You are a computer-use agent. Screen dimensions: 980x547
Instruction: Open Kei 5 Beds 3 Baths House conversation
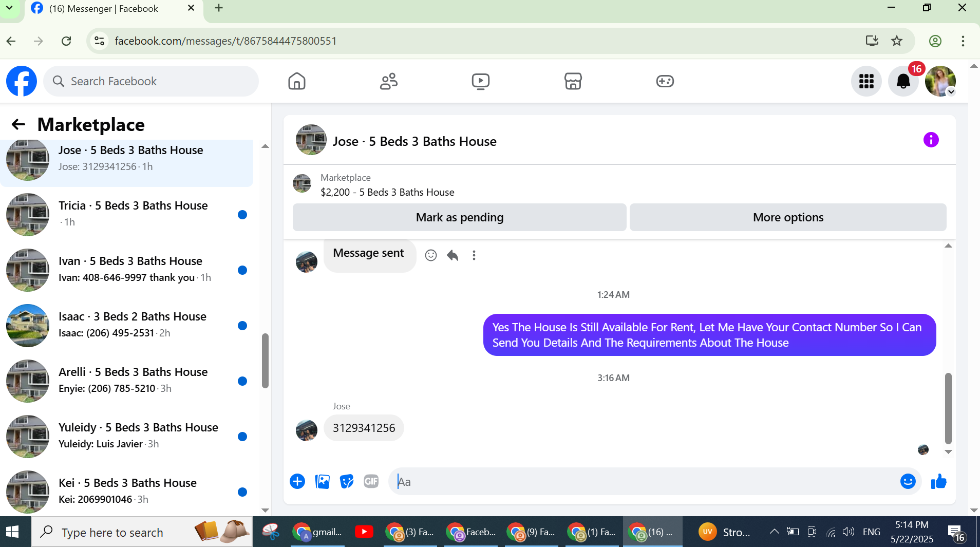pos(126,492)
